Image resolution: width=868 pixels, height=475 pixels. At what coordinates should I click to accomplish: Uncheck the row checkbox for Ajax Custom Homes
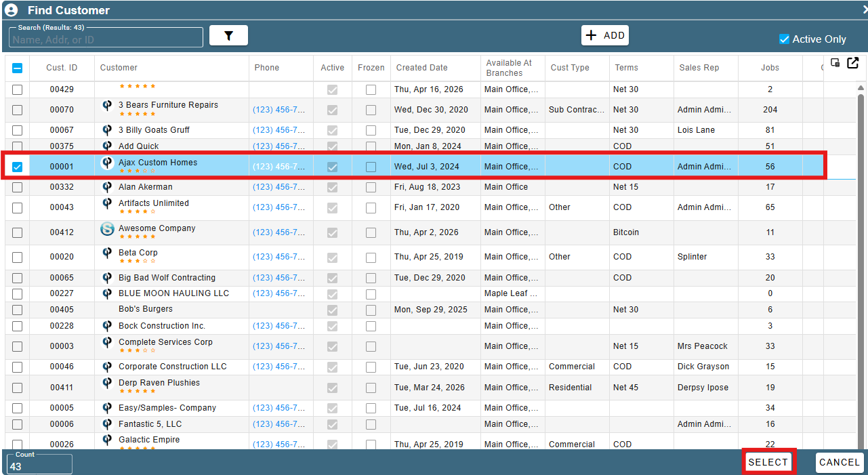point(17,167)
